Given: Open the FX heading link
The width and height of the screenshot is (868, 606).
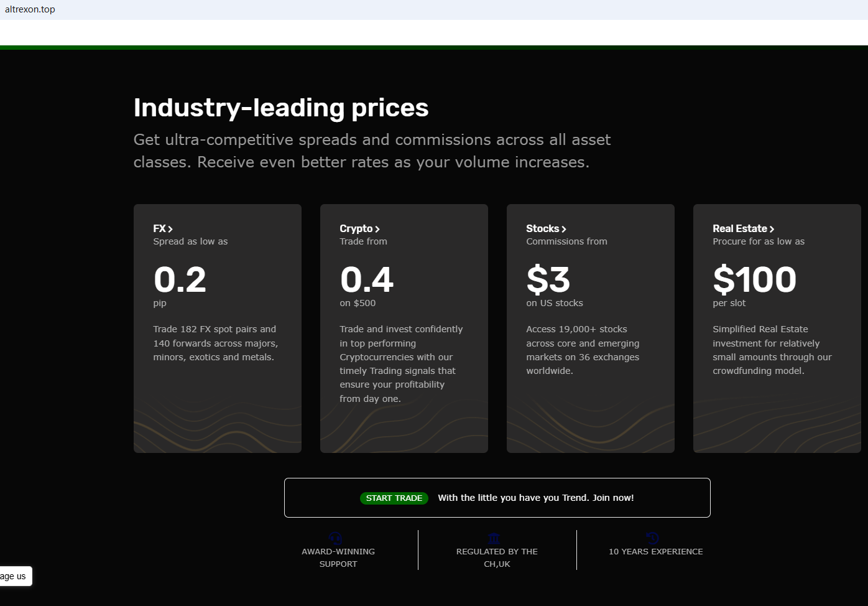Looking at the screenshot, I should 160,228.
